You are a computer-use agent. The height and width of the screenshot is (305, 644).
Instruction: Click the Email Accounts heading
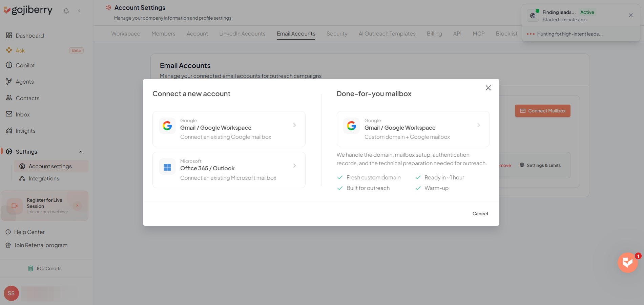(x=185, y=66)
